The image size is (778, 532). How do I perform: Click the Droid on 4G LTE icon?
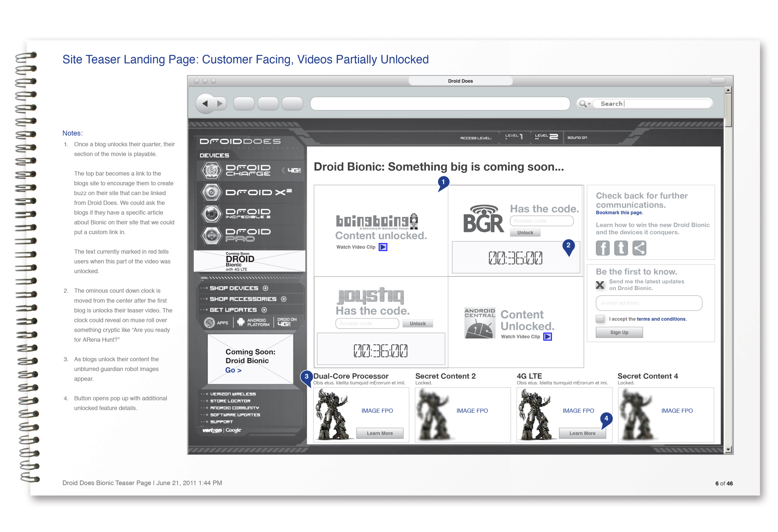pyautogui.click(x=287, y=322)
